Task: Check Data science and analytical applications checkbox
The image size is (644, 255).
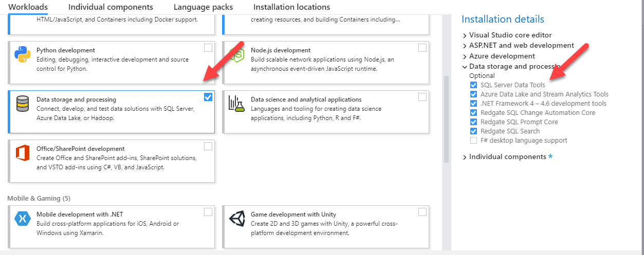Action: (x=422, y=97)
